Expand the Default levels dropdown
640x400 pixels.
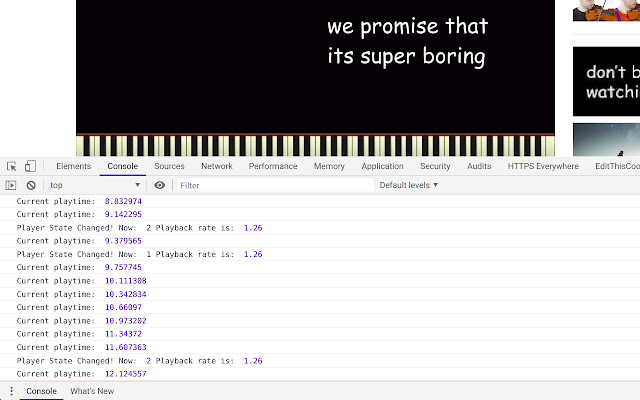click(x=408, y=185)
